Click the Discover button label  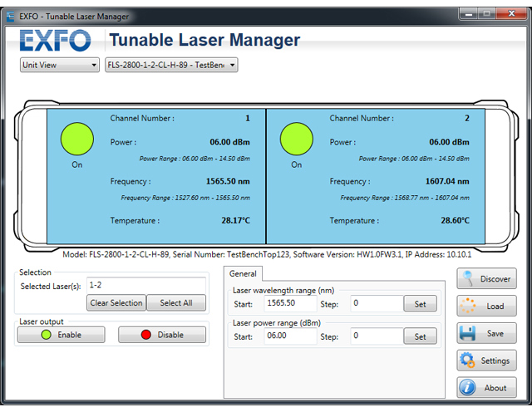click(495, 279)
